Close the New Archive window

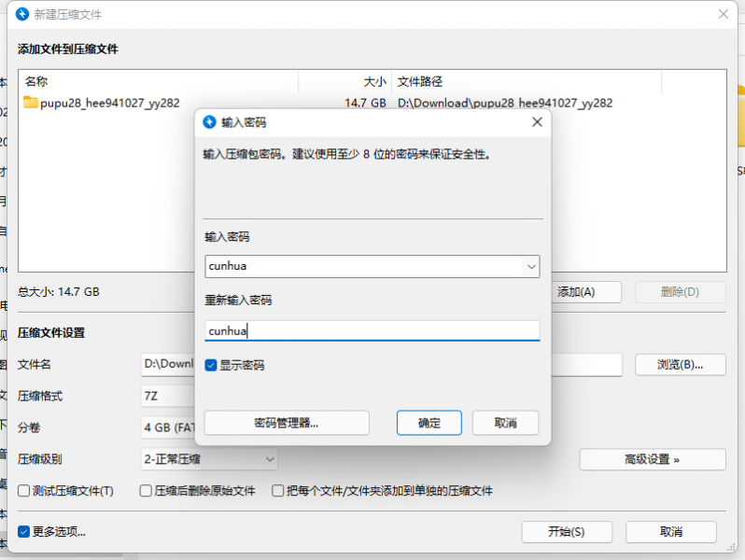(723, 14)
